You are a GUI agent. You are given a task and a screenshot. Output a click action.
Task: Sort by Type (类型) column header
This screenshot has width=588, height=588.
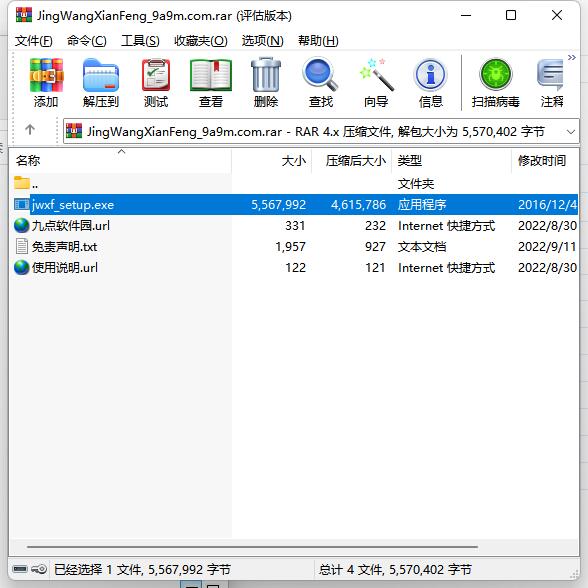[x=451, y=161]
